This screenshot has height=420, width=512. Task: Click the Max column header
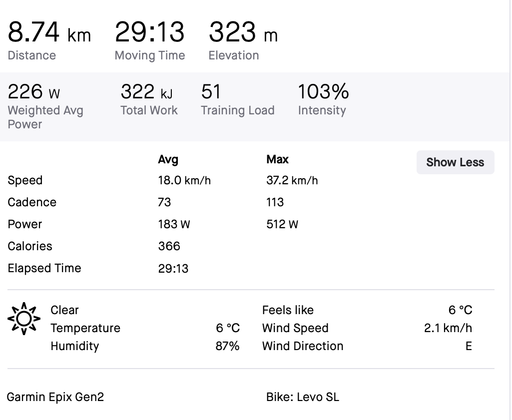point(278,159)
